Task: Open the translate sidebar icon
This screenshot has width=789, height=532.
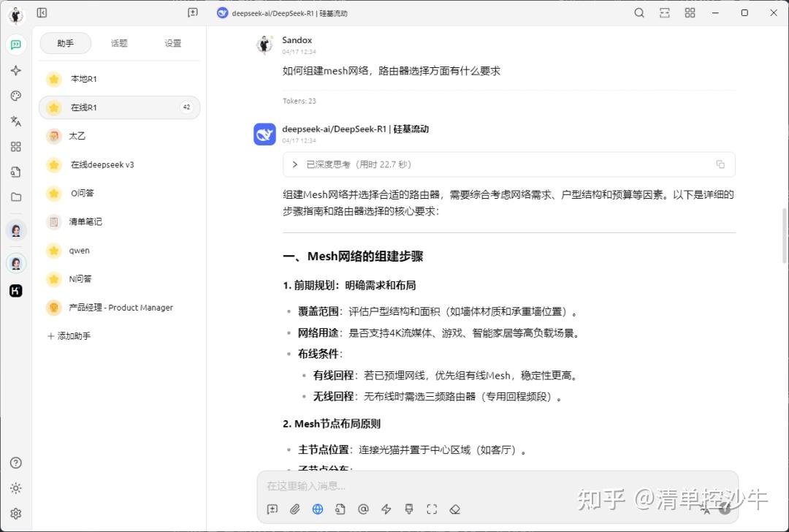Action: click(16, 121)
